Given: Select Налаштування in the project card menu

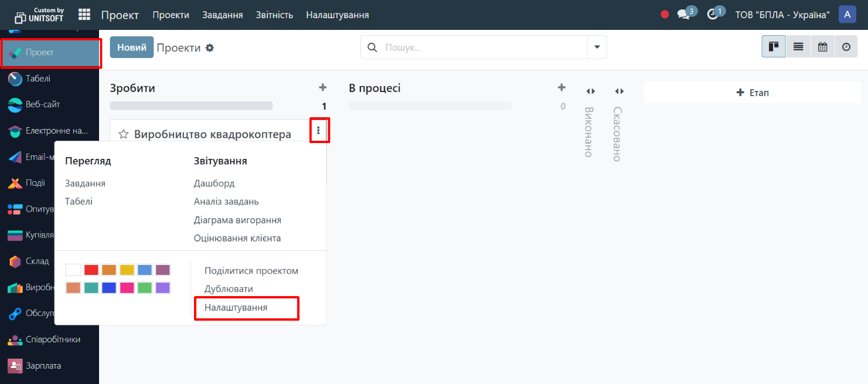Looking at the screenshot, I should tap(236, 307).
